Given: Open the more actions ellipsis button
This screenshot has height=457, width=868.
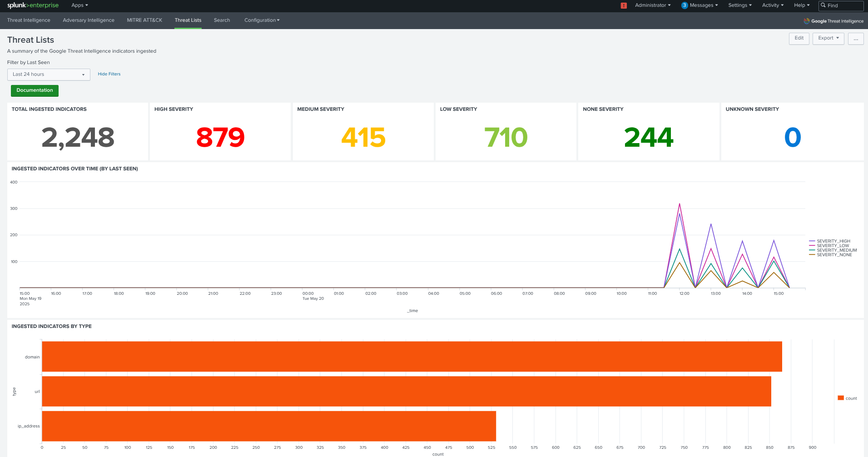Looking at the screenshot, I should tap(856, 39).
